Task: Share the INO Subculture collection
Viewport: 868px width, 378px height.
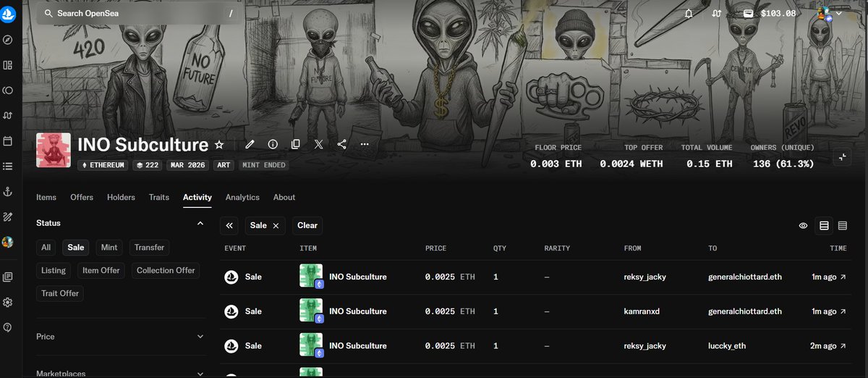Action: tap(342, 144)
